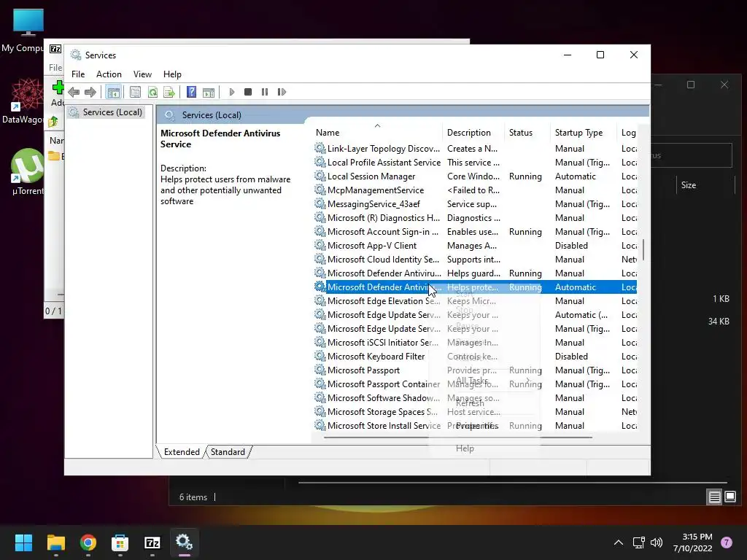The height and width of the screenshot is (560, 747).
Task: Open the Help menu in Services
Action: coord(172,74)
